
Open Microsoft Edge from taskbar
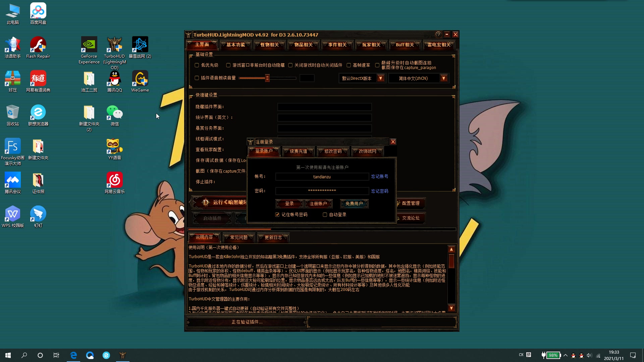click(x=73, y=355)
